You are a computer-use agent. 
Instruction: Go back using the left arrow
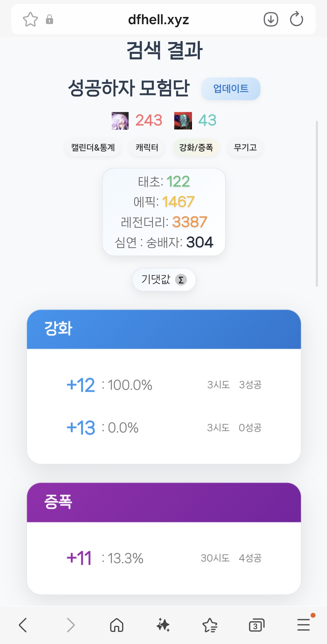tap(23, 625)
